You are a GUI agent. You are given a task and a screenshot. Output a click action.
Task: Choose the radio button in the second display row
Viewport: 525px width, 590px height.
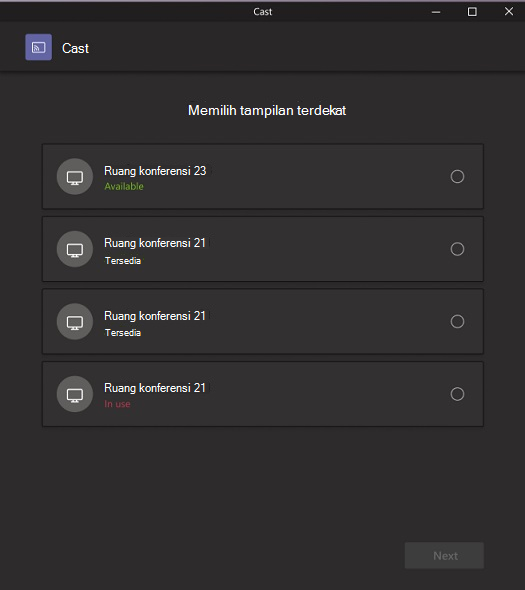(457, 249)
